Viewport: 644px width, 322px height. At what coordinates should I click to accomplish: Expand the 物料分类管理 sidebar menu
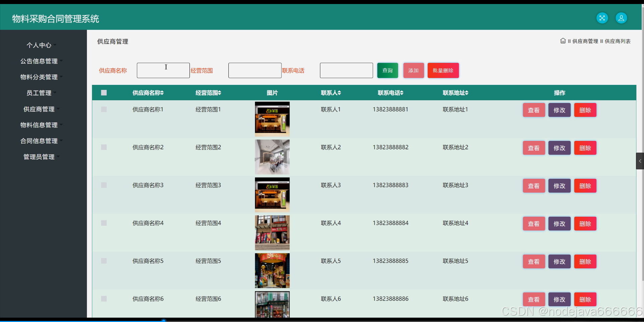pos(42,77)
